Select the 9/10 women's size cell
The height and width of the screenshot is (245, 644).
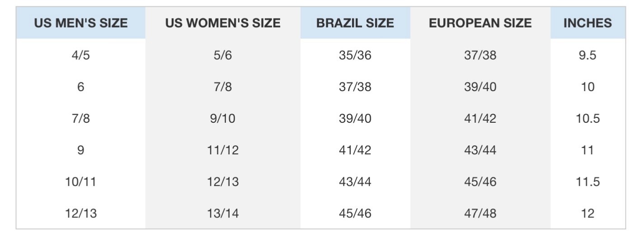(223, 119)
